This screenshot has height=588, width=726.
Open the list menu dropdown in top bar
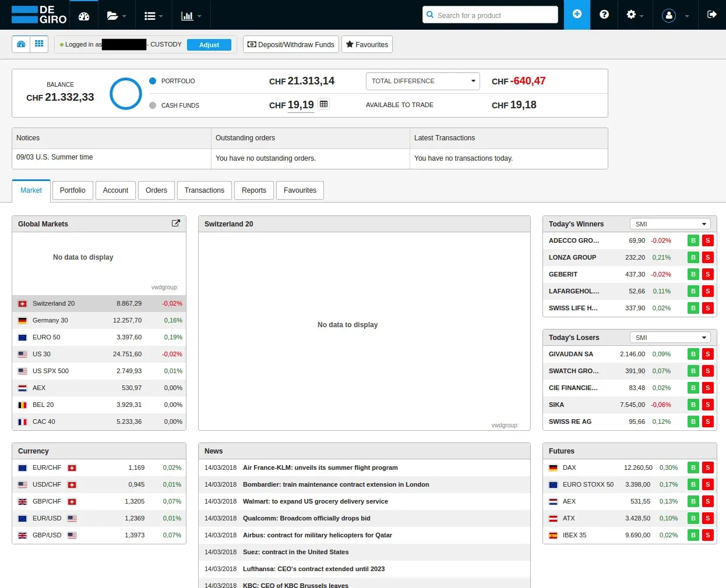pyautogui.click(x=154, y=16)
